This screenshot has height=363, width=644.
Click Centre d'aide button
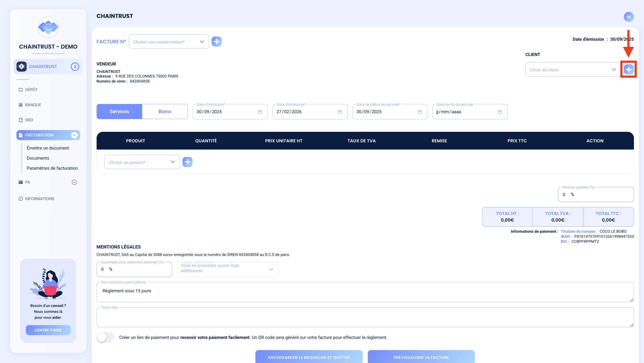[x=48, y=330]
